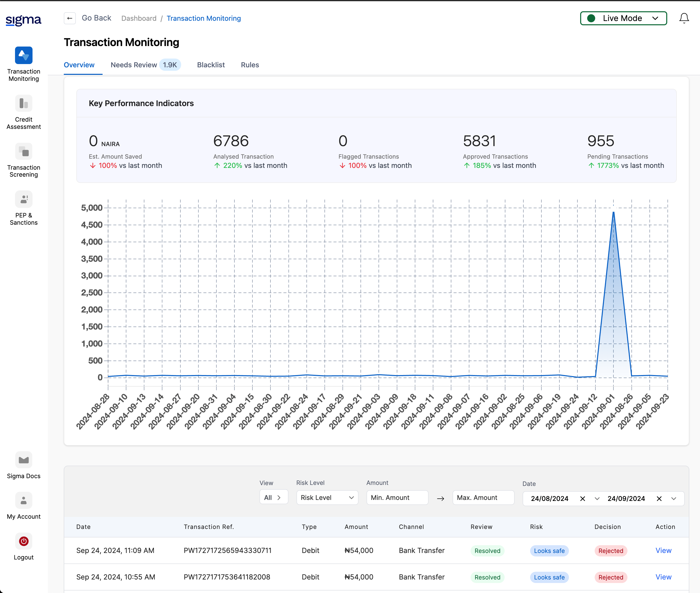View transaction PW1727172565943330711 details
The image size is (700, 593).
[663, 550]
